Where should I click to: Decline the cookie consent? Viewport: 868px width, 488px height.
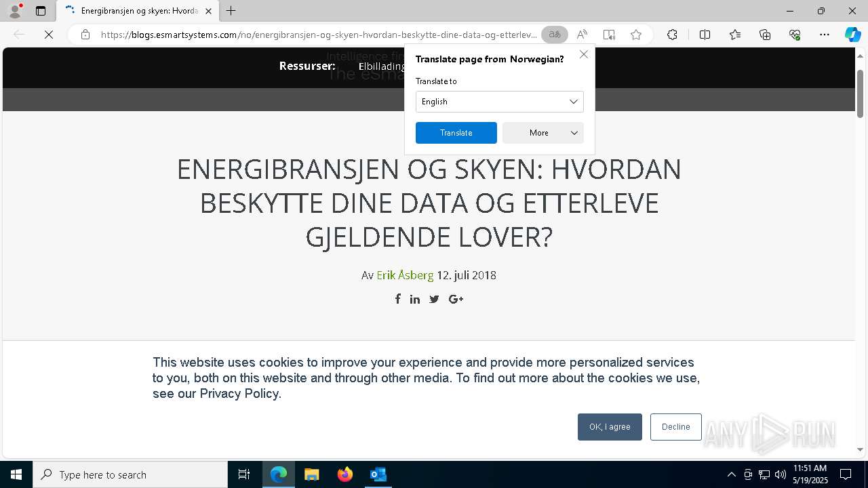(x=676, y=427)
